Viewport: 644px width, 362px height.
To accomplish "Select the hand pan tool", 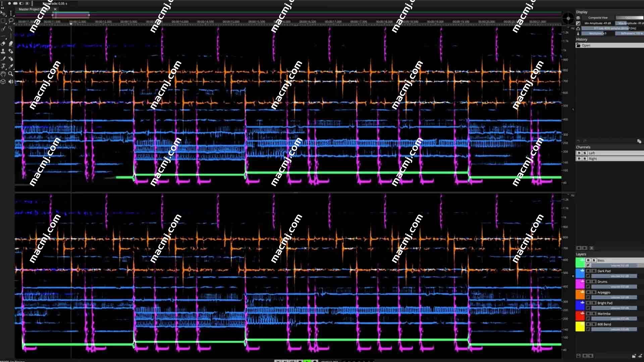I will [3, 74].
